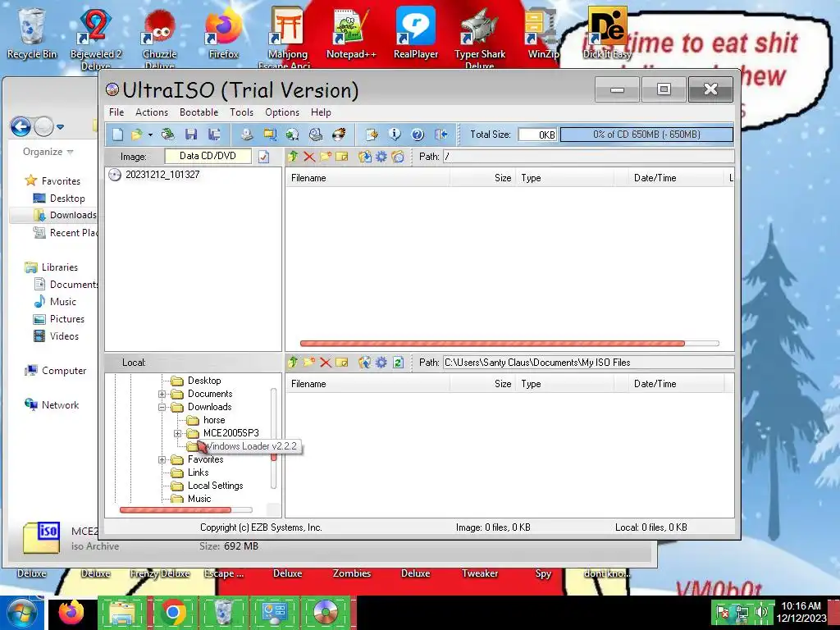Click the Compress ISO toolbar icon
The height and width of the screenshot is (630, 840).
coord(269,135)
